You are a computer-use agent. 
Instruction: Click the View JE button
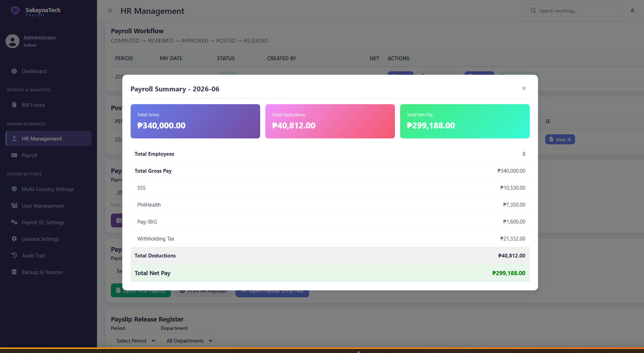(x=560, y=139)
